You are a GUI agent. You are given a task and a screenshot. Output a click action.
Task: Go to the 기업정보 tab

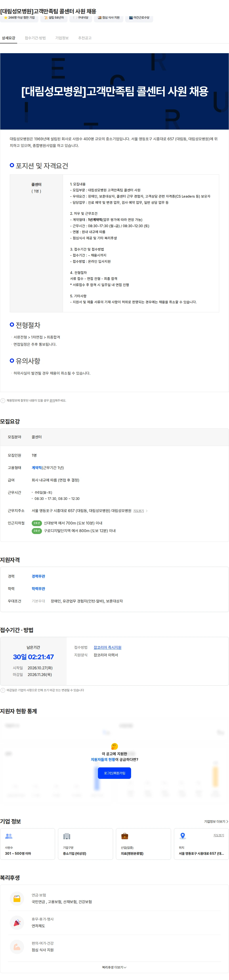pyautogui.click(x=62, y=38)
